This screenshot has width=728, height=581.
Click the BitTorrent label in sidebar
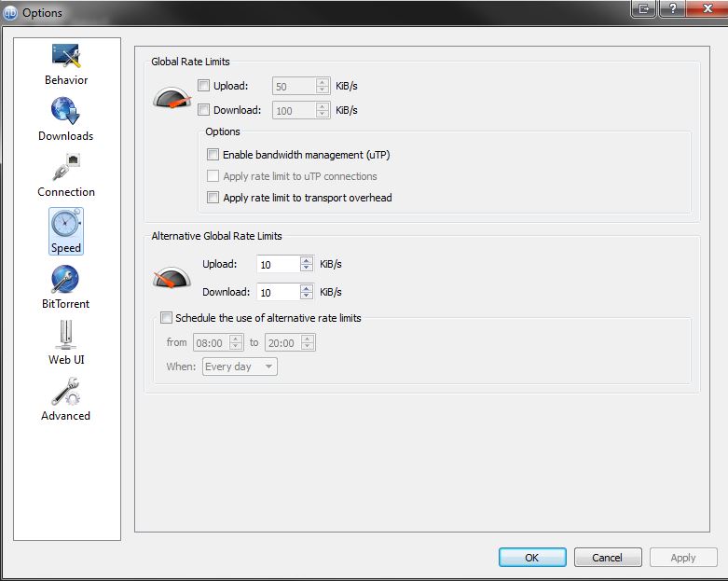[x=65, y=304]
